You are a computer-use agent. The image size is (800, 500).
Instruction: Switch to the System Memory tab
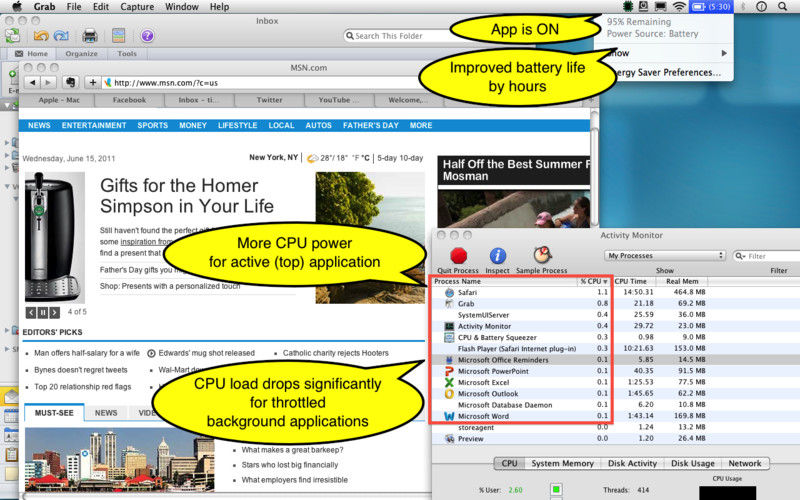pos(561,463)
